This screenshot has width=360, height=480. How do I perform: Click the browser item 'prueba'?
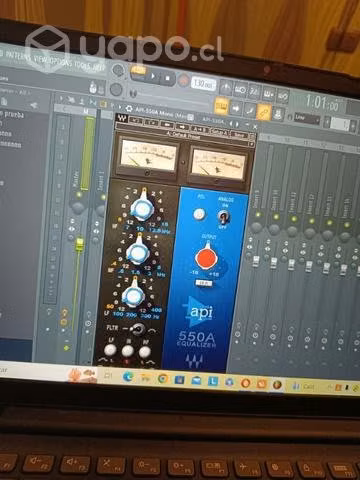coord(13,115)
